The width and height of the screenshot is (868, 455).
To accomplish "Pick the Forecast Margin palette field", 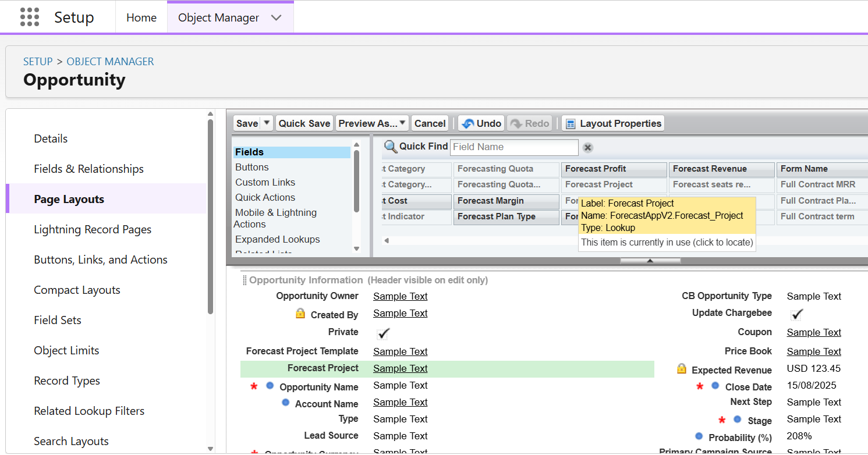I will pos(506,201).
